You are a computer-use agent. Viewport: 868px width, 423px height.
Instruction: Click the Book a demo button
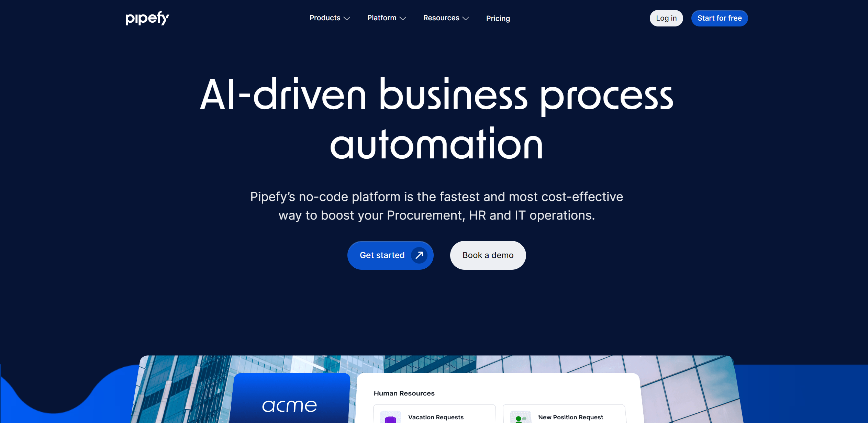[488, 255]
